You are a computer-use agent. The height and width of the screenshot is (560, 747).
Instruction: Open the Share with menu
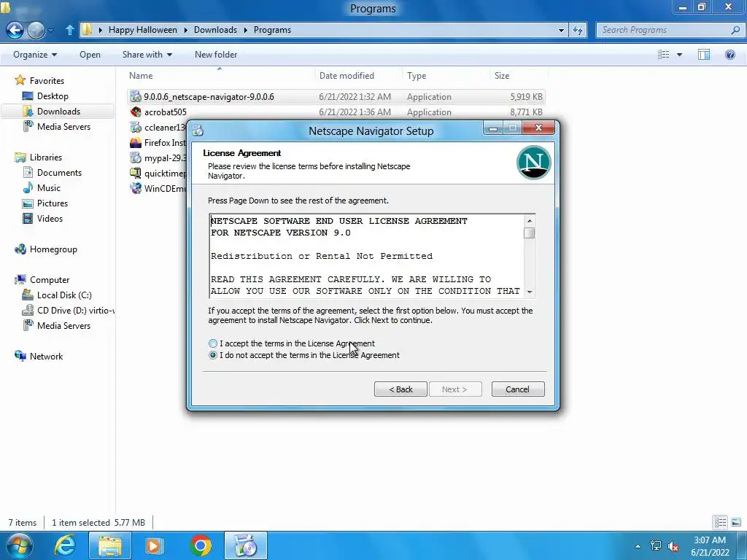(147, 54)
